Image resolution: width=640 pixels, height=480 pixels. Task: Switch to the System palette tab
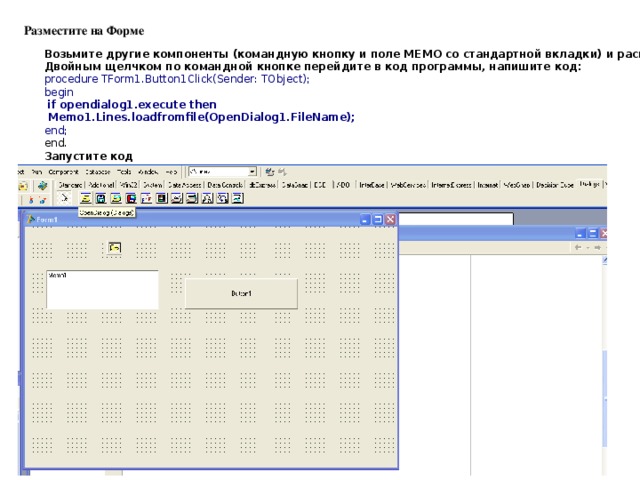(x=153, y=185)
